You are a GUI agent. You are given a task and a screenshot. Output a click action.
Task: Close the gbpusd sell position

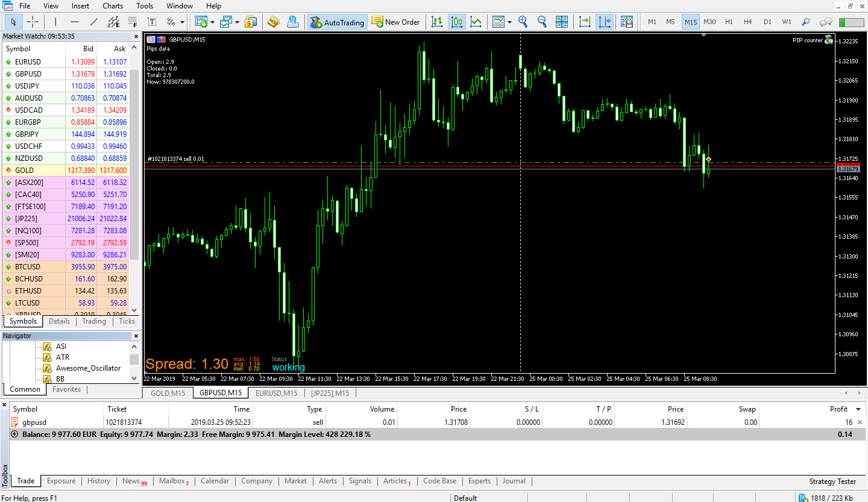[x=860, y=422]
